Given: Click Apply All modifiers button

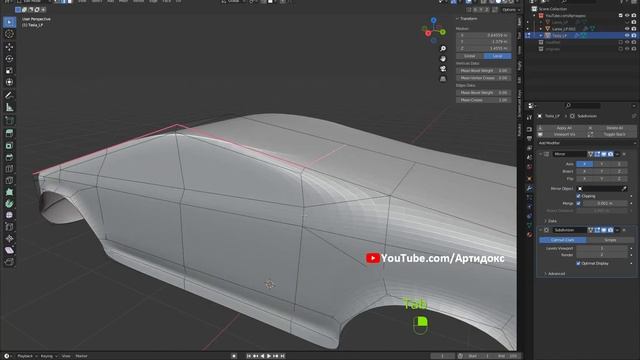Looking at the screenshot, I should click(x=561, y=128).
